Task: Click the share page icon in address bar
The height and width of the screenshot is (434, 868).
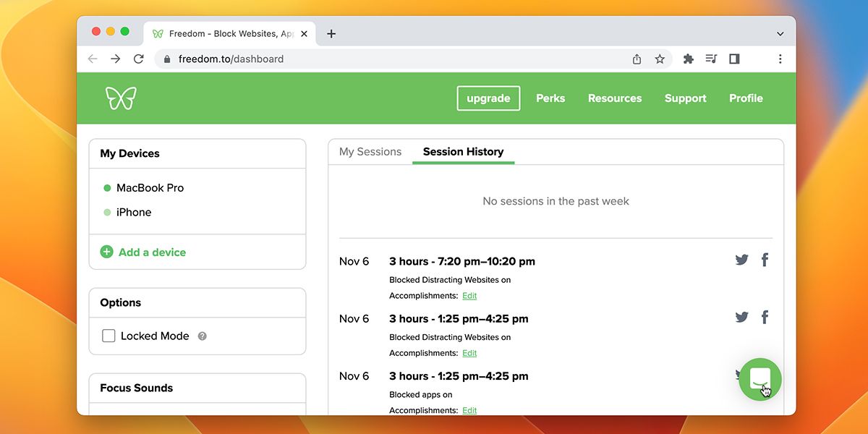Action: pos(637,59)
